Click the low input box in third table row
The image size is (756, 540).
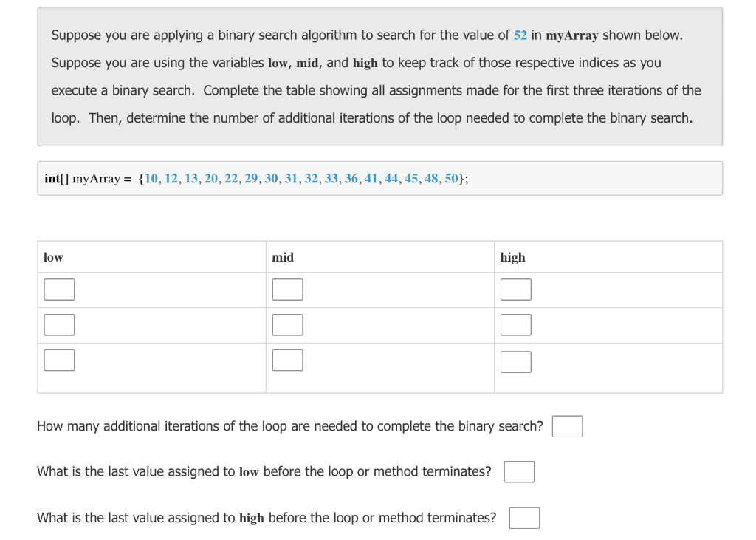pos(59,360)
